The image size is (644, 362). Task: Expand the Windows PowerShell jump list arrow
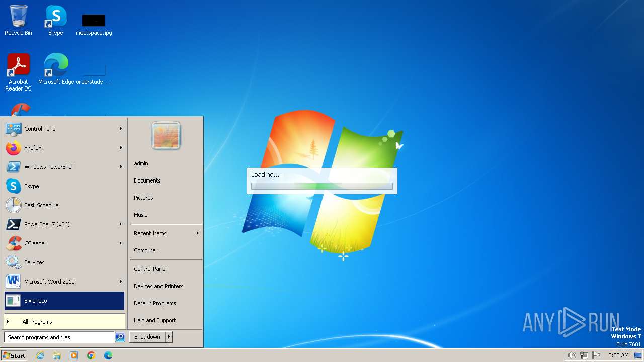tap(121, 167)
